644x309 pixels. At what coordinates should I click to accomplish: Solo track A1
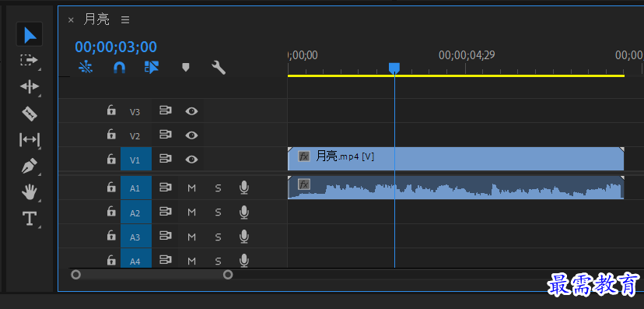[218, 188]
